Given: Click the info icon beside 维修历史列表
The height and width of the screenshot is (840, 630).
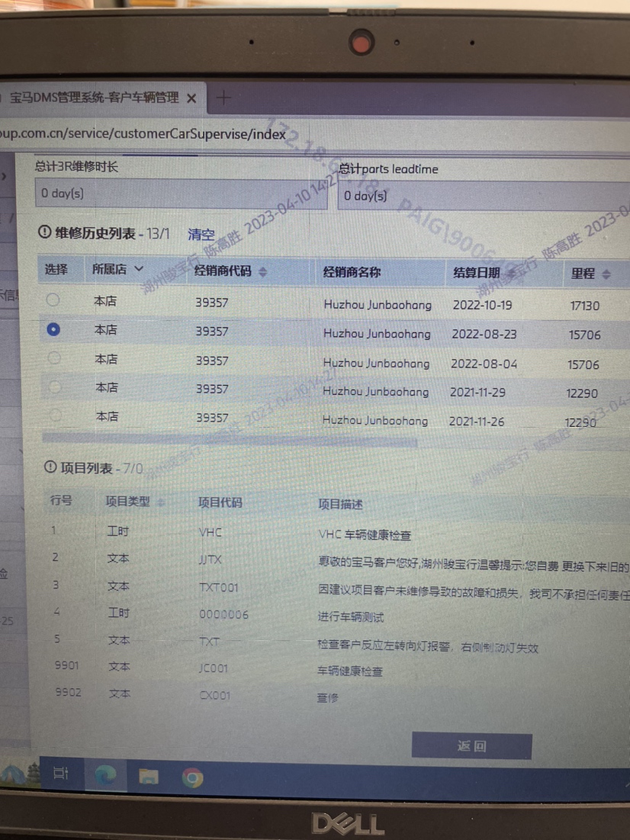Looking at the screenshot, I should [44, 232].
